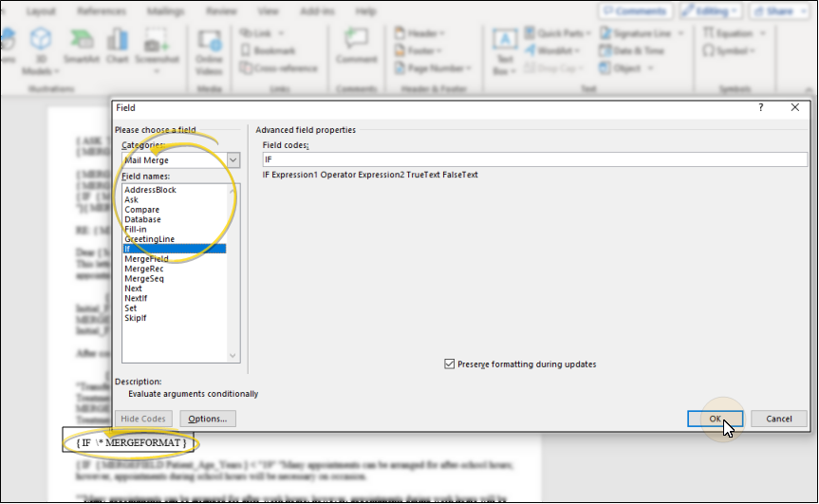The image size is (819, 504).
Task: Open the Categories dropdown
Action: (x=233, y=160)
